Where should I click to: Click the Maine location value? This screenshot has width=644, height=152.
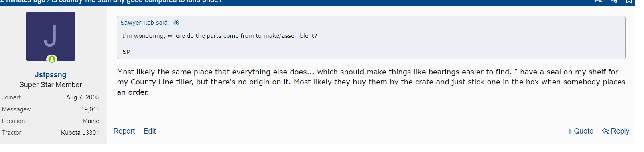91,121
